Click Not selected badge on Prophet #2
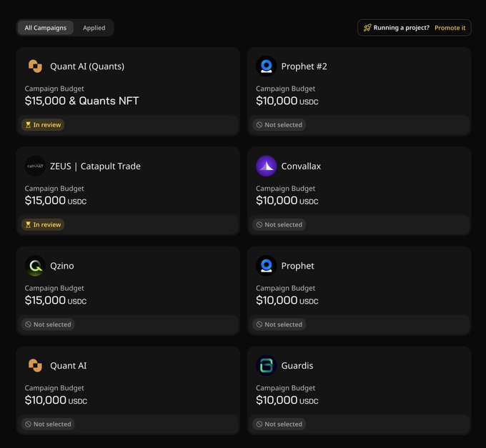Image resolution: width=486 pixels, height=448 pixels. [x=279, y=125]
